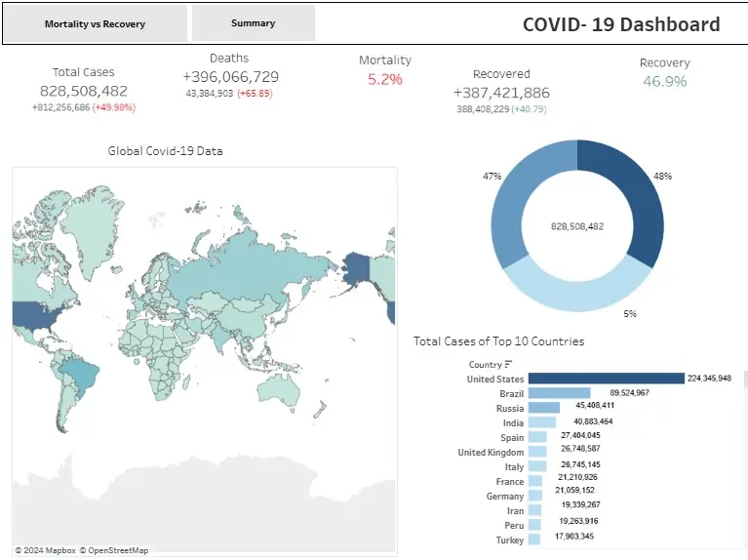Screen dimensions: 748x560
Task: Open the Mortality vs Recovery tab
Action: point(95,23)
